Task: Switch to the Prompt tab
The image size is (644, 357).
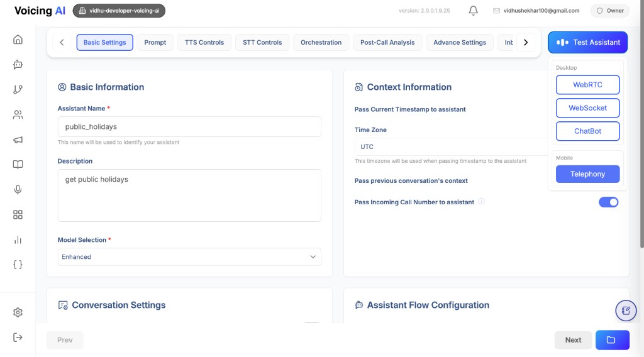Action: coord(155,42)
